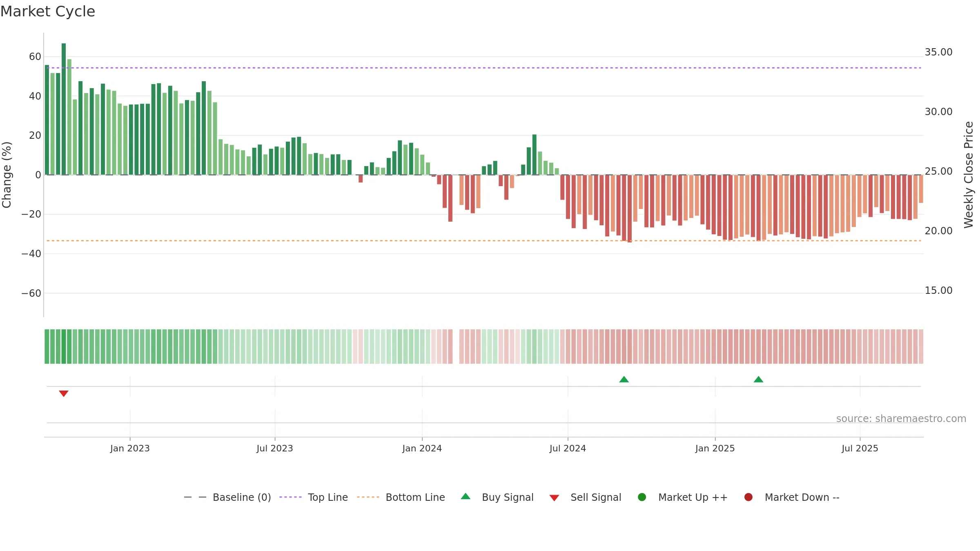This screenshot has width=980, height=551.
Task: Click the 40 tick on Change axis
Action: tap(35, 96)
